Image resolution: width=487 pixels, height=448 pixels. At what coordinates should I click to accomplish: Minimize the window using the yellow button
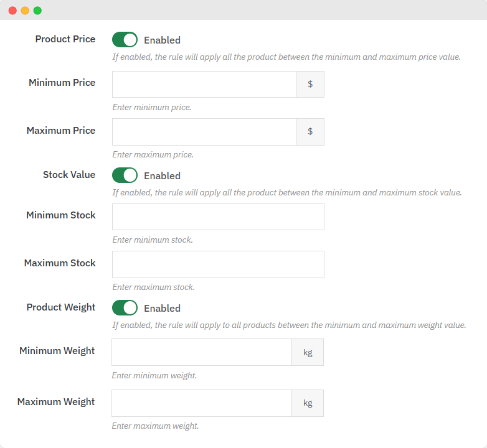[25, 11]
